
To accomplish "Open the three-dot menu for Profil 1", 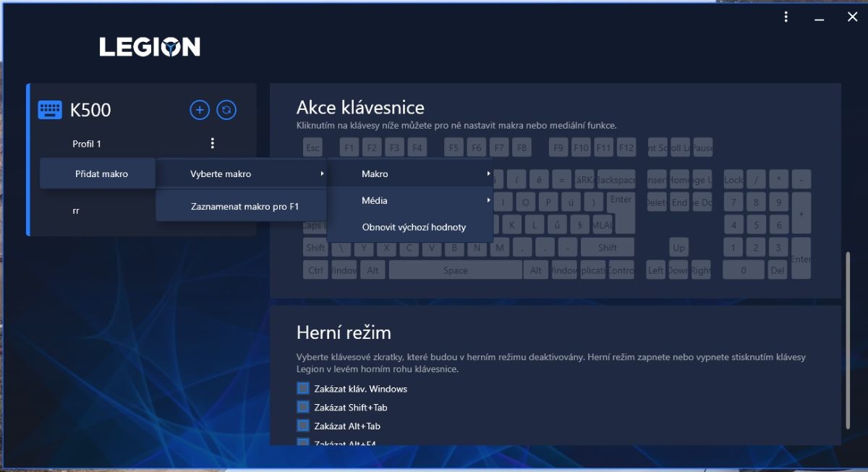I will tap(212, 143).
